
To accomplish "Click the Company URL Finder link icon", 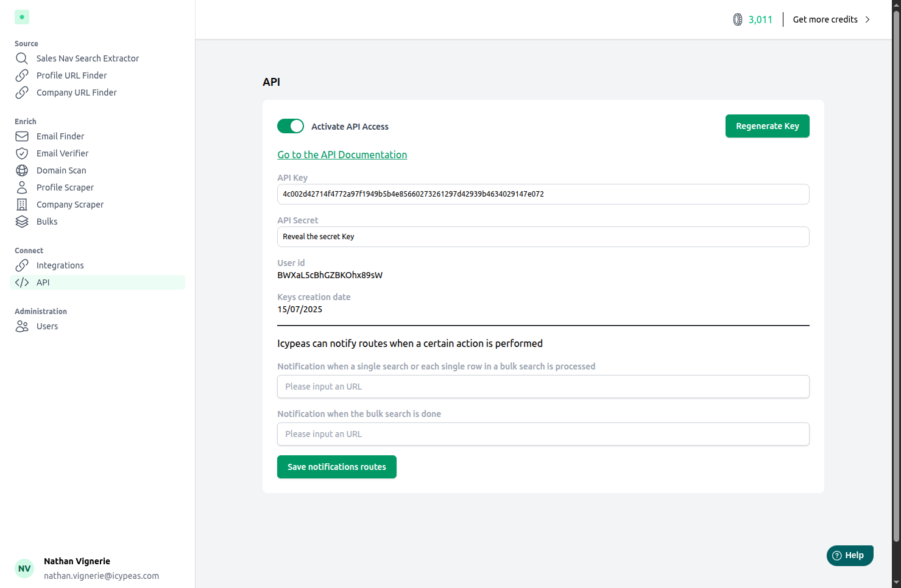I will tap(22, 93).
